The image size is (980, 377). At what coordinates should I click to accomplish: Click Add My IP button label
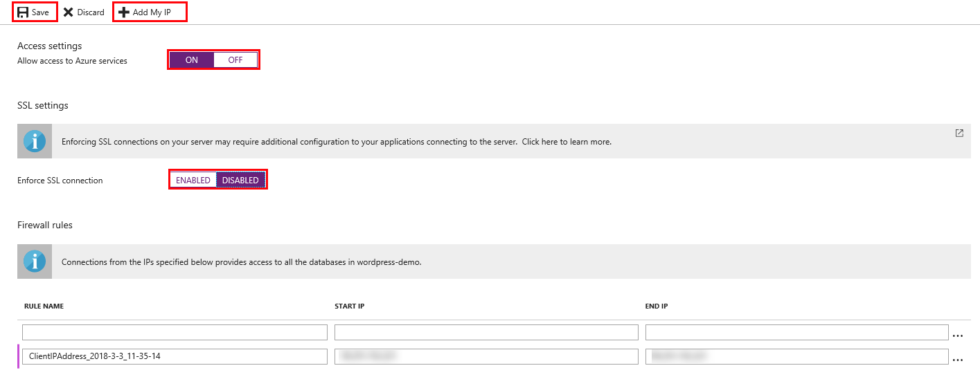tap(152, 12)
